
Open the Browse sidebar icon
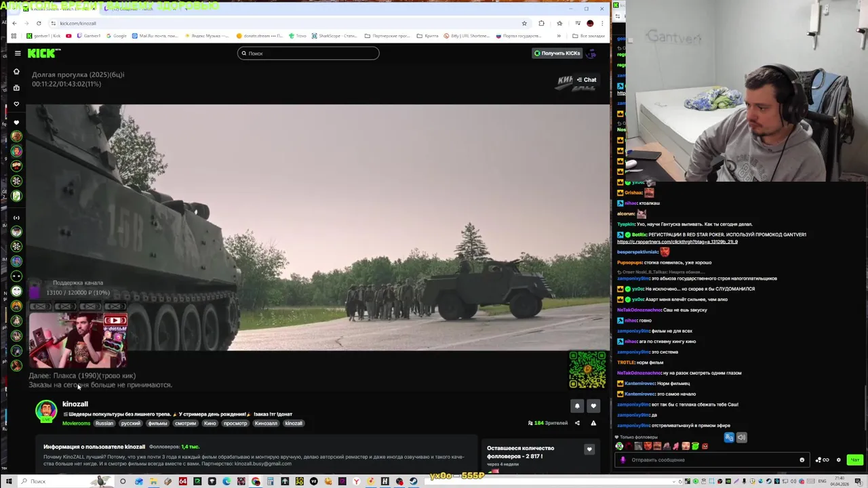click(x=16, y=87)
